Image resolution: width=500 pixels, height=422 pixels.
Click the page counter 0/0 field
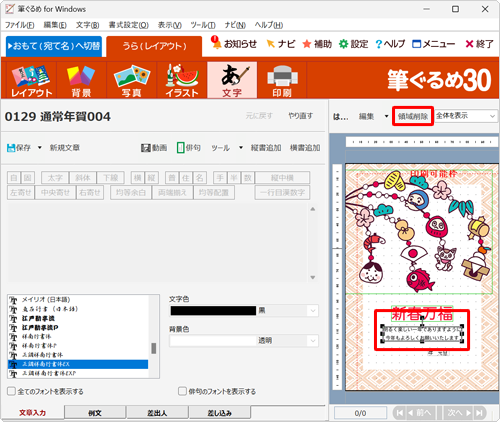coord(360,413)
